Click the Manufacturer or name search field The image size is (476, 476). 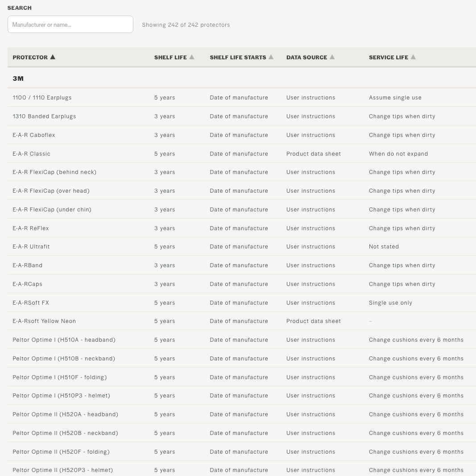pos(70,24)
